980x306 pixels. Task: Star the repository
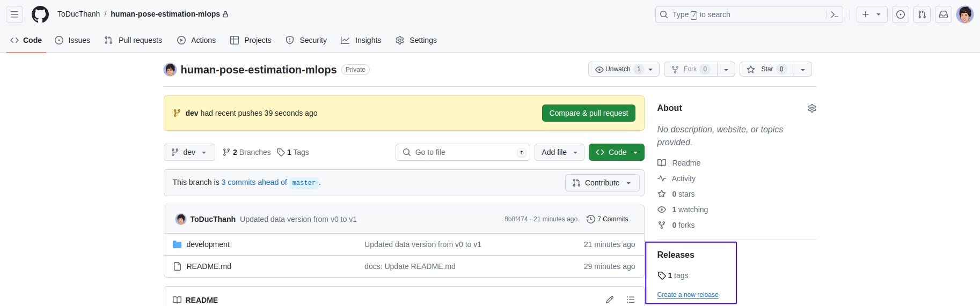pyautogui.click(x=767, y=69)
